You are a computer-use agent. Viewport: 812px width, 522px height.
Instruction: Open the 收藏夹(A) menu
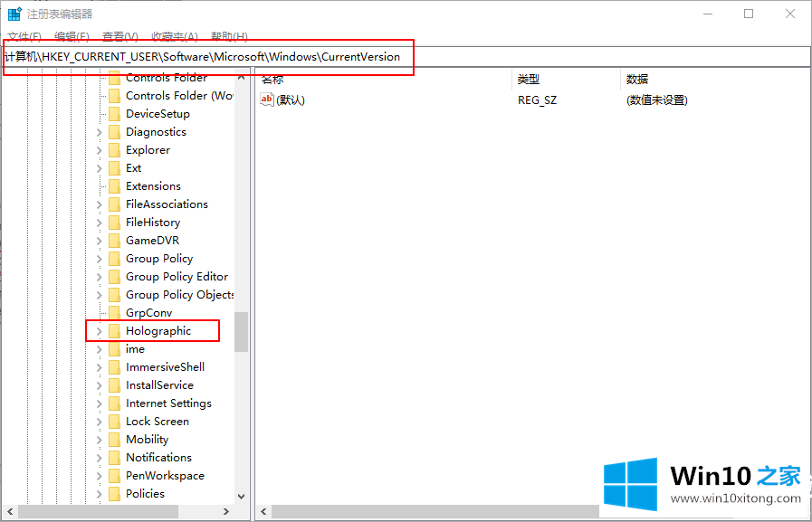pyautogui.click(x=175, y=37)
